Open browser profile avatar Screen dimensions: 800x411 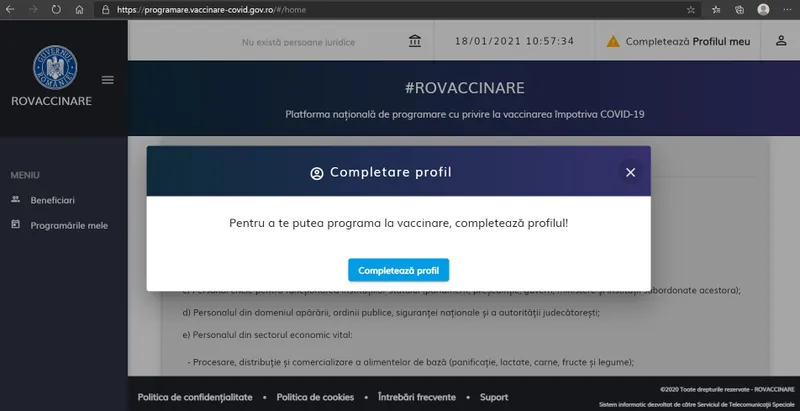point(763,9)
